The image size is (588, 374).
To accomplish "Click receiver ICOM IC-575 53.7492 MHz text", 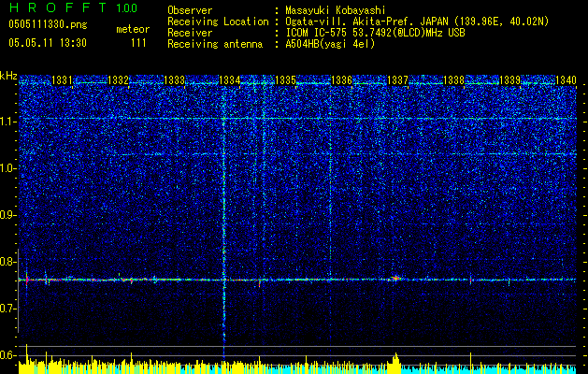I will click(x=375, y=33).
